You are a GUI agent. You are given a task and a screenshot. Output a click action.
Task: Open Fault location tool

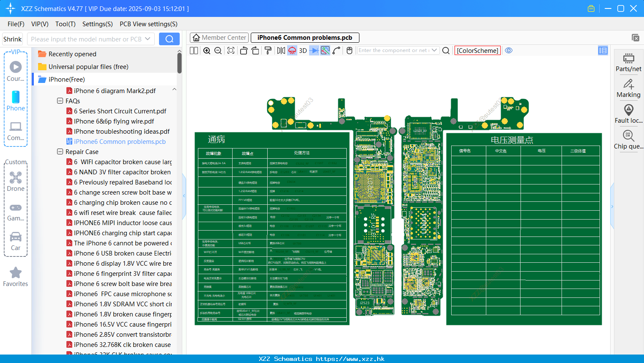pyautogui.click(x=628, y=114)
